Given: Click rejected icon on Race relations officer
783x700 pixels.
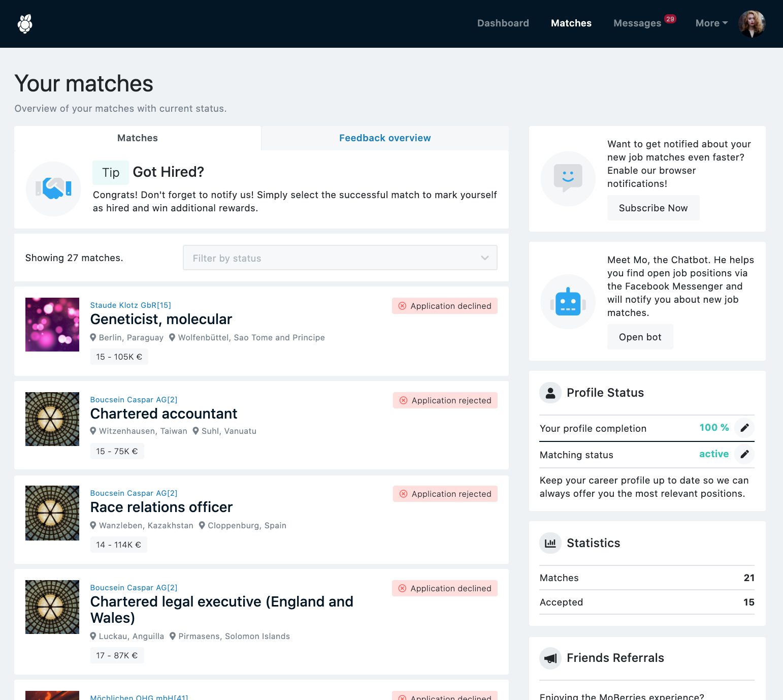Looking at the screenshot, I should [x=403, y=494].
